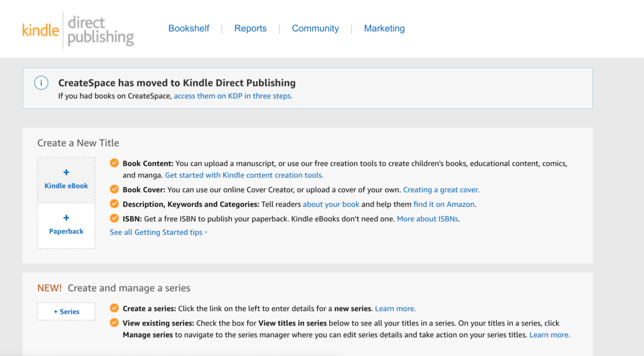This screenshot has height=356, width=644.
Task: Click the orange checkmark beside Description, Keywords and Categories
Action: click(x=114, y=204)
